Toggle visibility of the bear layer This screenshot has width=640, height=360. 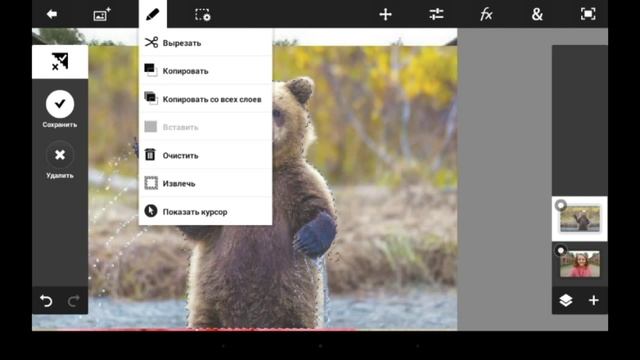tap(561, 205)
